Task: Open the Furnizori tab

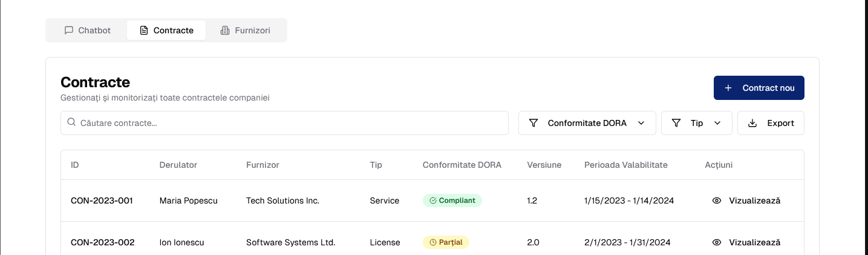Action: pyautogui.click(x=246, y=30)
